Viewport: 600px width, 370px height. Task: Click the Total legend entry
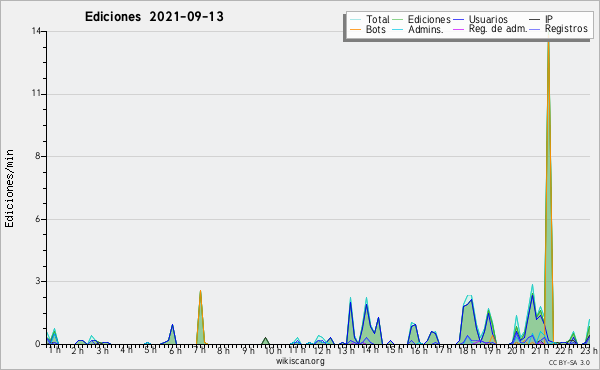pos(369,19)
